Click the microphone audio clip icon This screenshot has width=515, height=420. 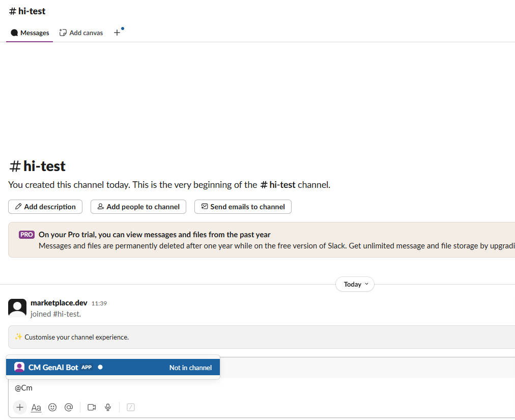108,407
